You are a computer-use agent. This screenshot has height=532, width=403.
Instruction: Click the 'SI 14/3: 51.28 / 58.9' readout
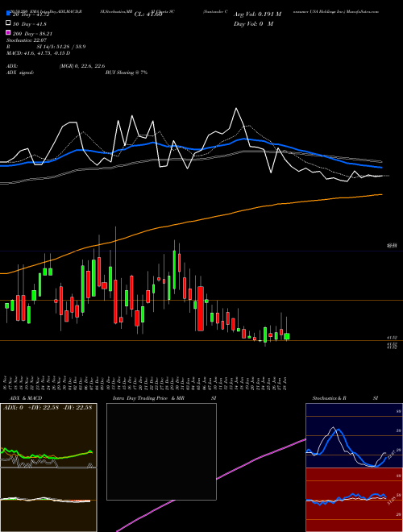(x=61, y=47)
